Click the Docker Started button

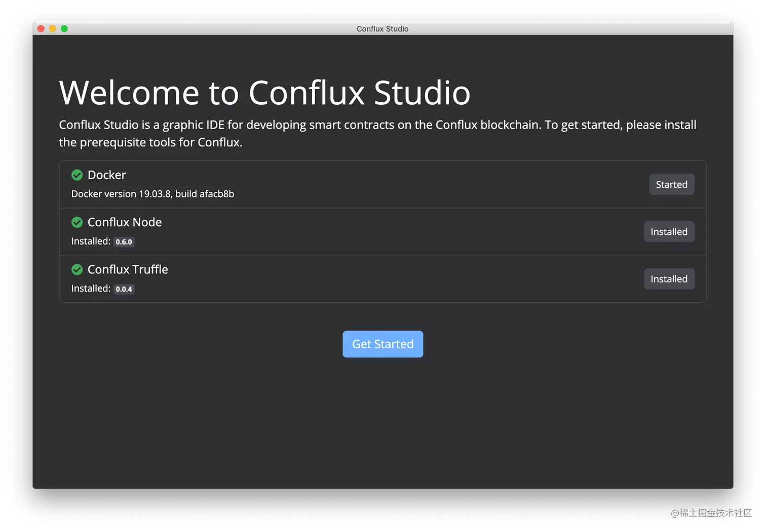coord(671,184)
